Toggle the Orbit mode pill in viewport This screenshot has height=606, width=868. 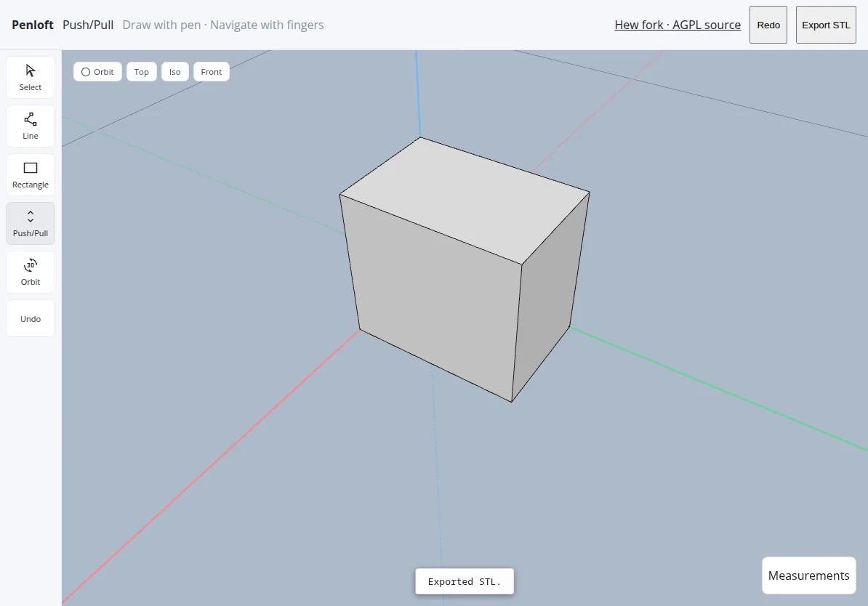(x=97, y=72)
